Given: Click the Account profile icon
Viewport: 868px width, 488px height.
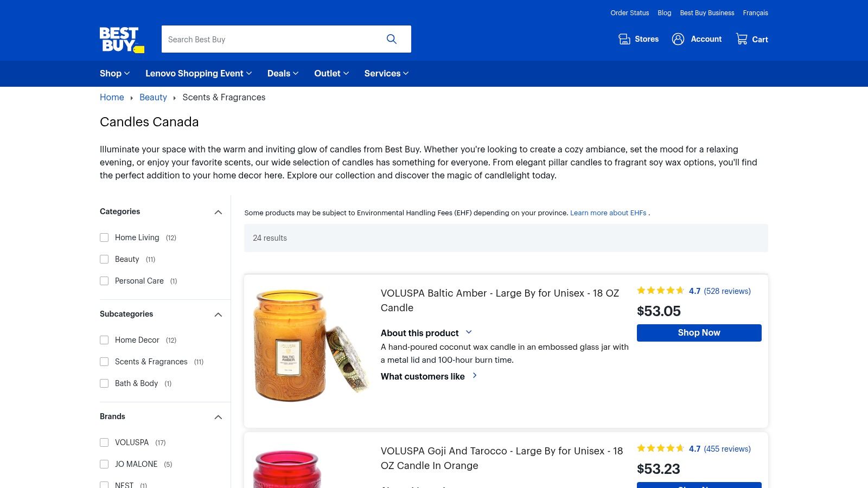Looking at the screenshot, I should [x=678, y=39].
